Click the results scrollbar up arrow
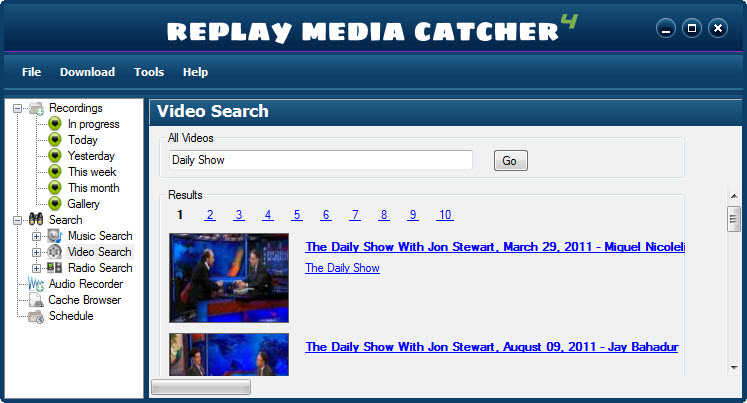747x403 pixels. point(734,196)
